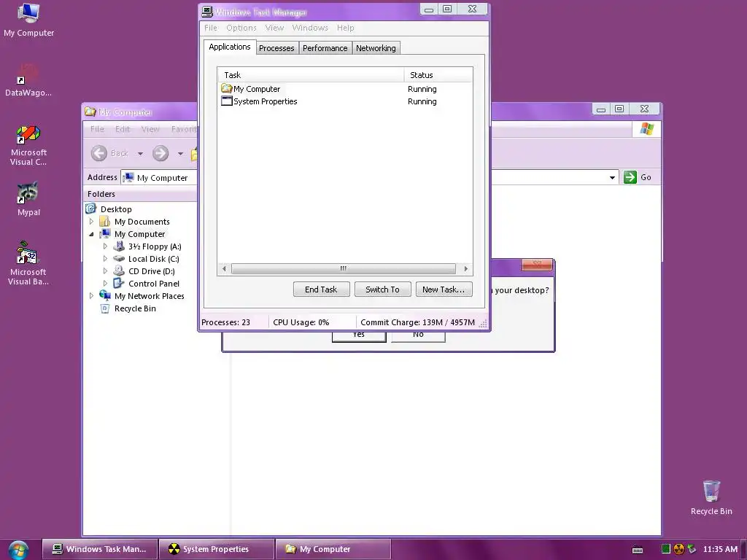Click the green system tray icon
This screenshot has height=560, width=747.
[666, 549]
